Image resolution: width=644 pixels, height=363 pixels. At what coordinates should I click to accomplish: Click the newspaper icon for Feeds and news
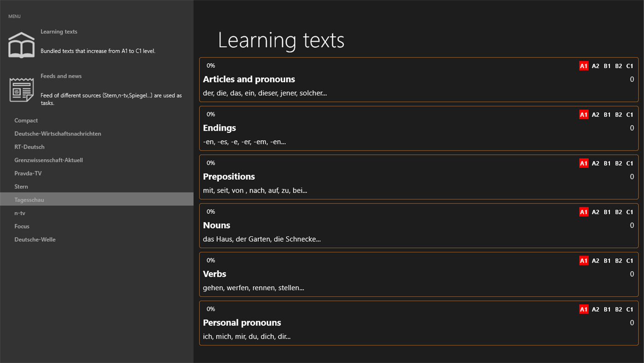click(x=21, y=89)
